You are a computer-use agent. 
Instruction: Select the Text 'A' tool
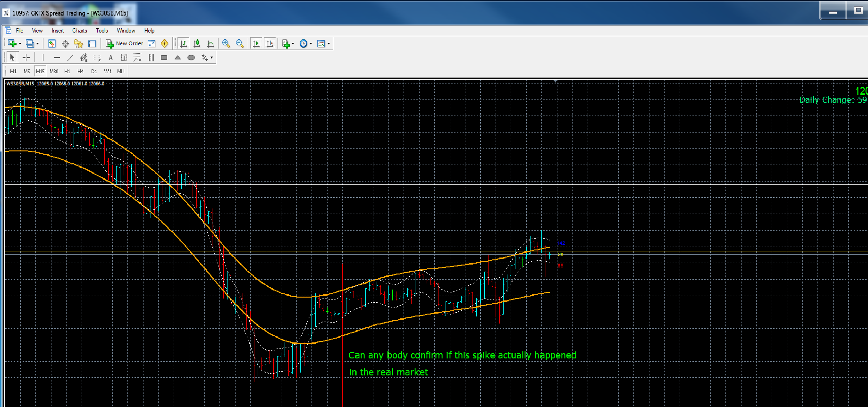click(110, 58)
